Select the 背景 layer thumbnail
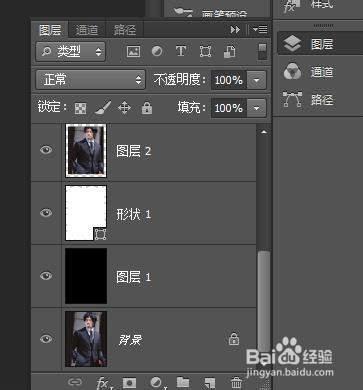 [x=86, y=339]
